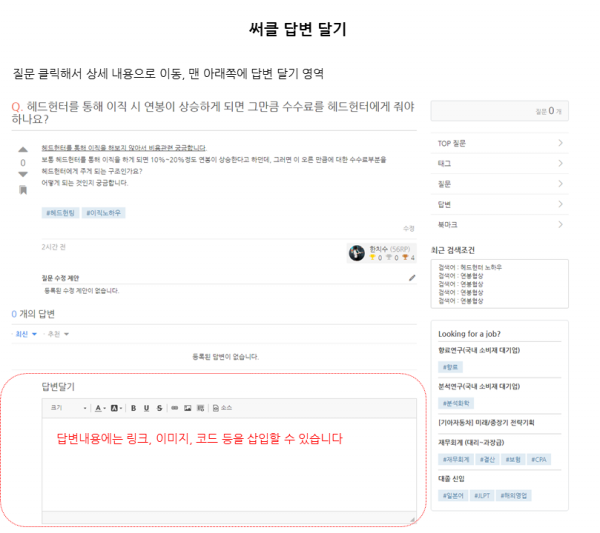
Task: Click the 수정 link under the question
Action: (408, 229)
